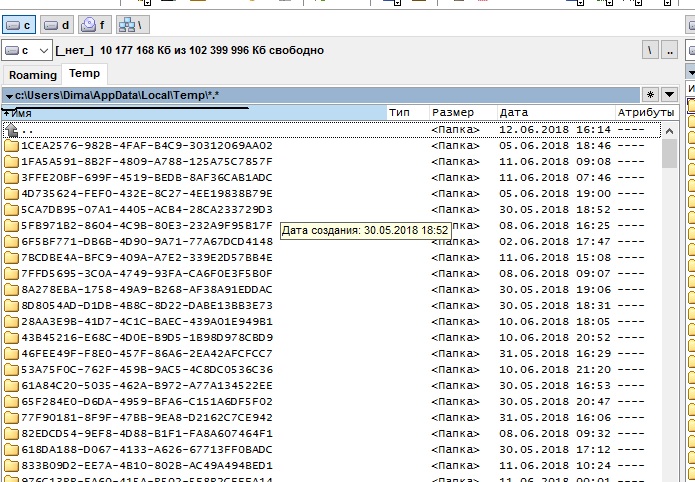Open the Network Neighborhood drive button
The image size is (695, 482).
[132, 23]
